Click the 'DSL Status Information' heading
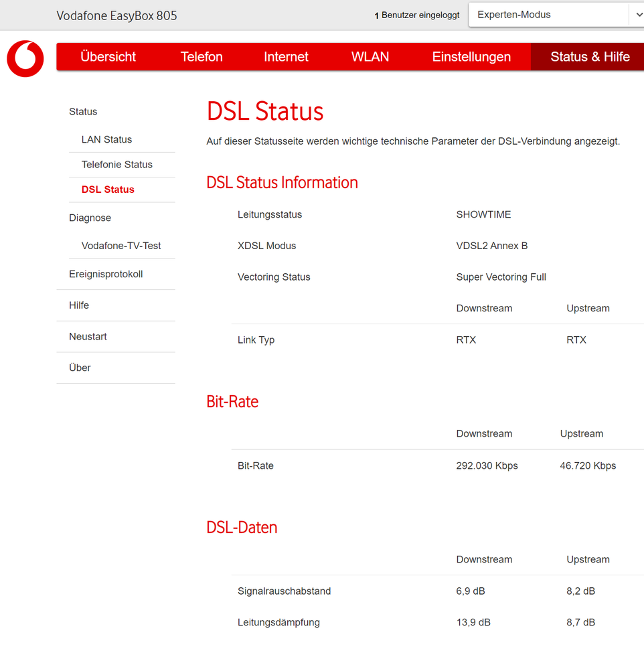The width and height of the screenshot is (644, 669). point(282,183)
